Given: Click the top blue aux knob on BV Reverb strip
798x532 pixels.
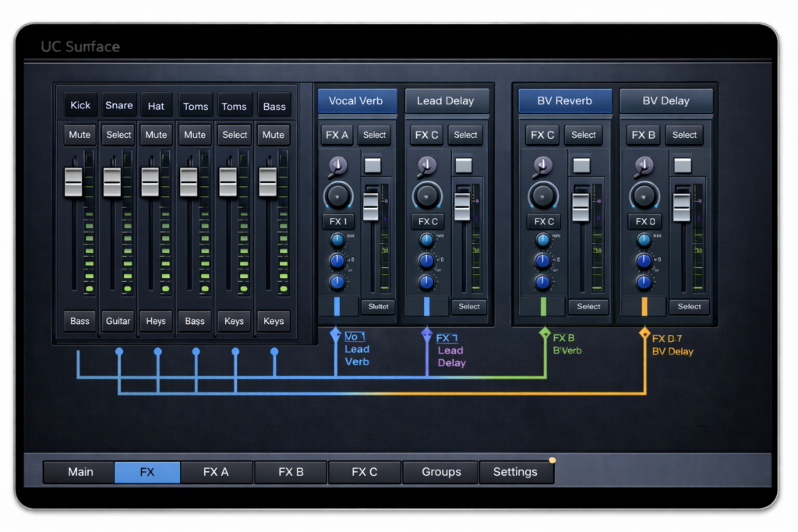Looking at the screenshot, I should (x=543, y=241).
